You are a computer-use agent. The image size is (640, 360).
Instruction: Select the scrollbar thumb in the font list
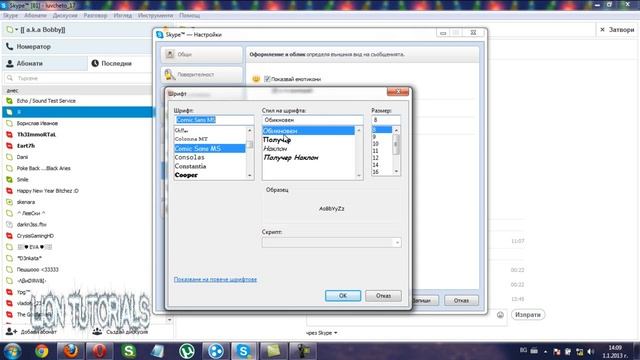point(250,145)
